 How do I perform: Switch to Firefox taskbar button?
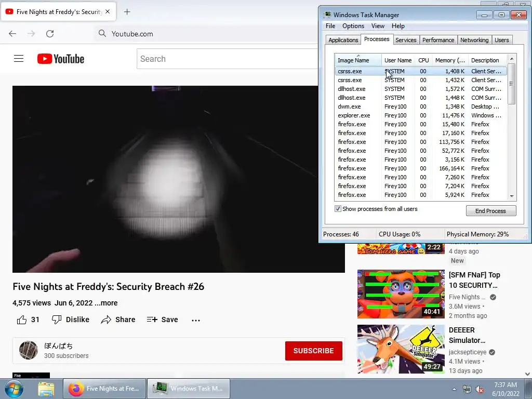click(104, 389)
